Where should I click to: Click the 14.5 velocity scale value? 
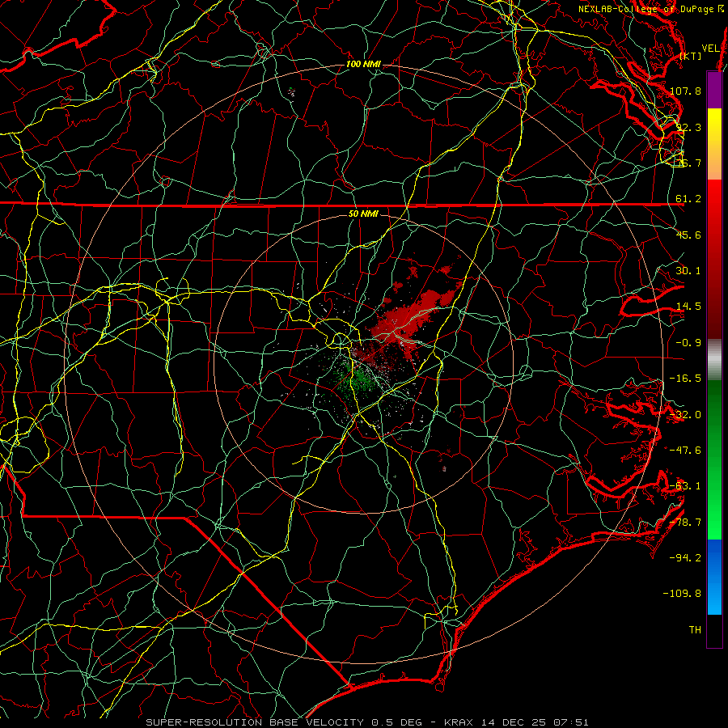pyautogui.click(x=688, y=307)
